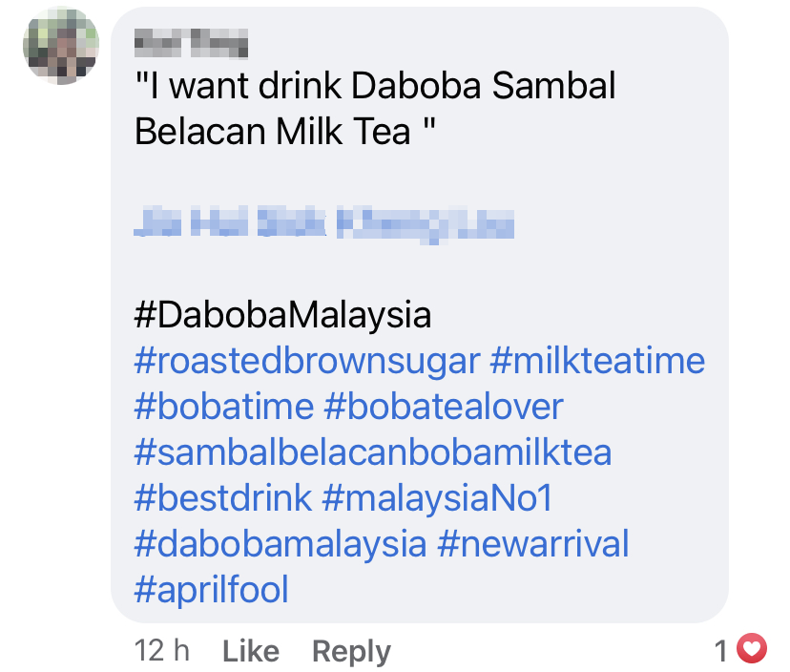Image resolution: width=790 pixels, height=672 pixels.
Task: Open the commenter's profile picture
Action: pos(61,45)
